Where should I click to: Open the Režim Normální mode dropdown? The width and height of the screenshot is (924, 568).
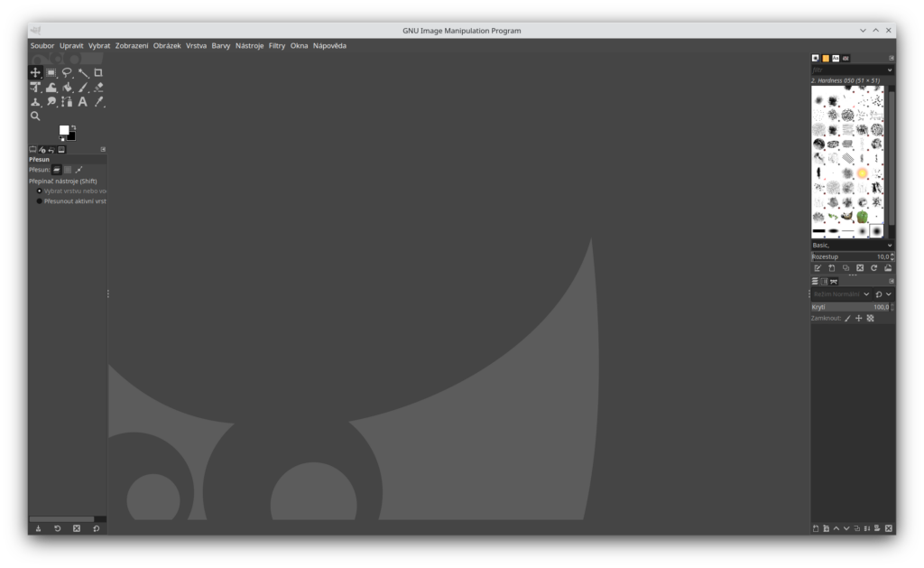point(841,293)
